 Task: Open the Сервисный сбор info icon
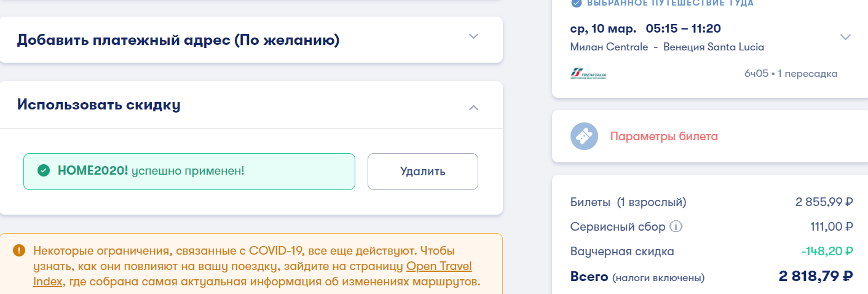676,227
